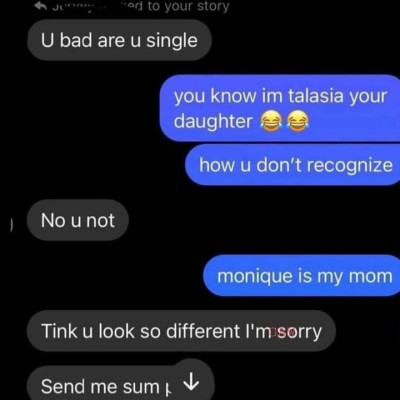This screenshot has width=400, height=400.
Task: Tap the reply arrow icon above the chat
Action: tap(40, 6)
